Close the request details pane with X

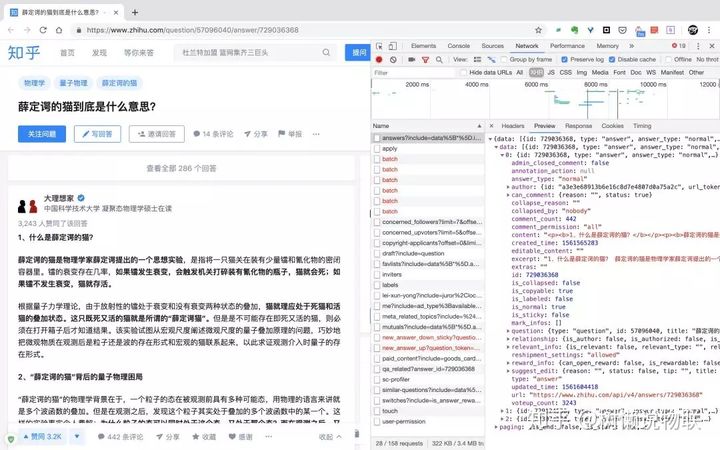click(x=491, y=126)
